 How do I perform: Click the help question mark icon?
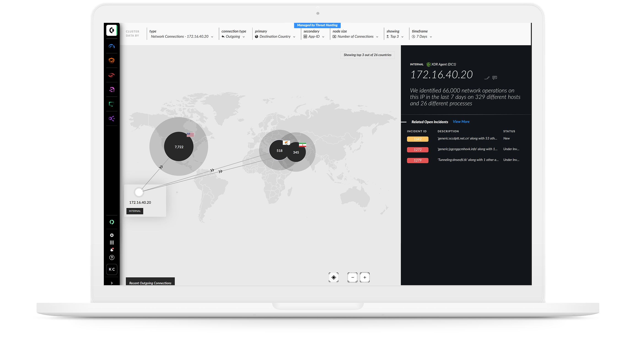(112, 258)
